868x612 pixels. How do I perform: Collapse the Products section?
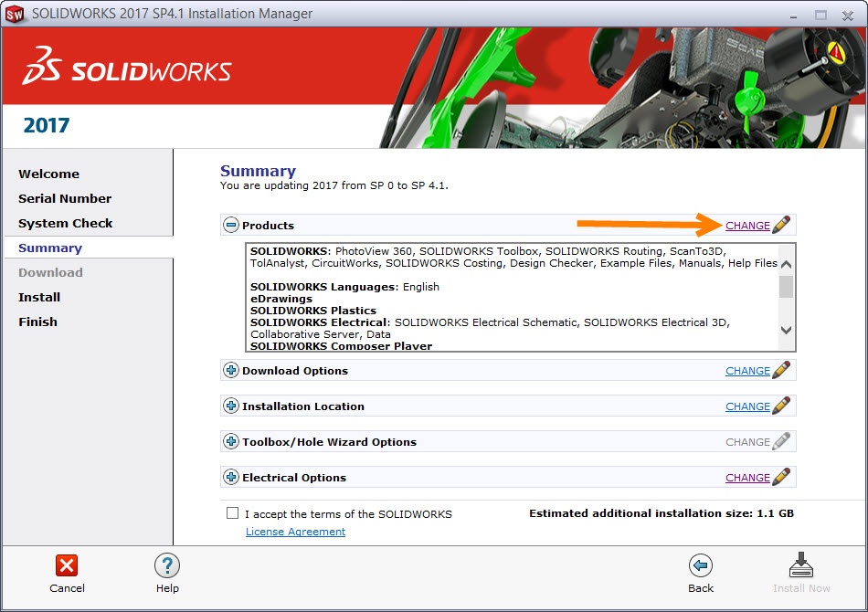point(231,226)
